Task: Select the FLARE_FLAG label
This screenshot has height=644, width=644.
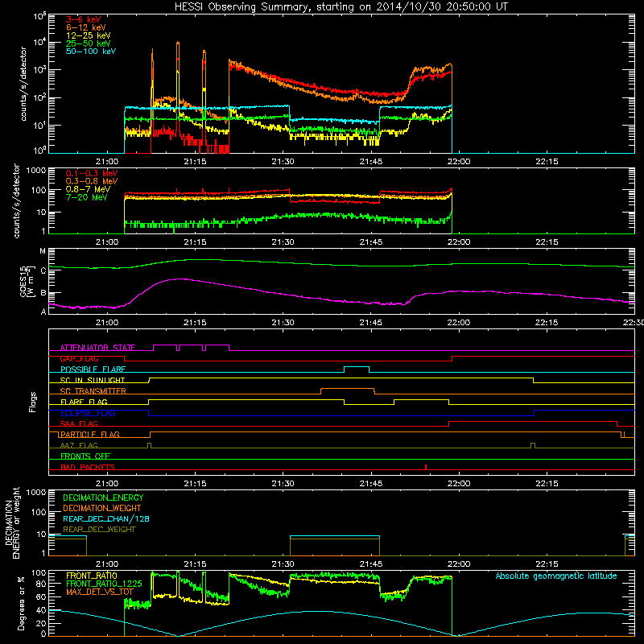Action: [84, 402]
